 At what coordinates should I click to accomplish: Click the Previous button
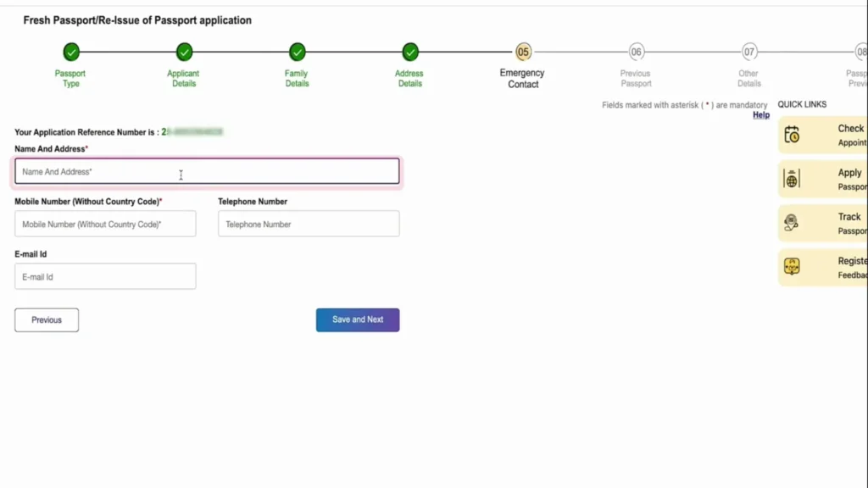coord(47,319)
